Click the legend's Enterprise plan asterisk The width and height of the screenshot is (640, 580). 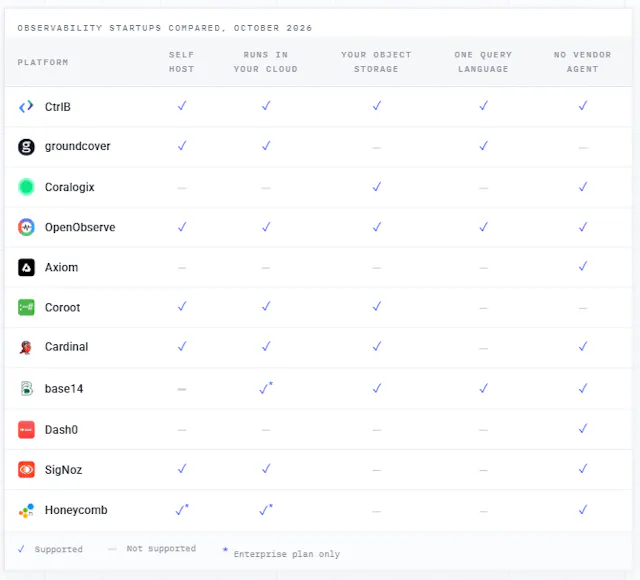coord(225,549)
